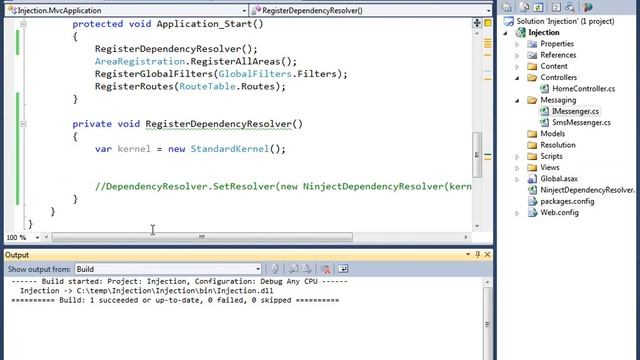Click the Models folder icon

(532, 134)
